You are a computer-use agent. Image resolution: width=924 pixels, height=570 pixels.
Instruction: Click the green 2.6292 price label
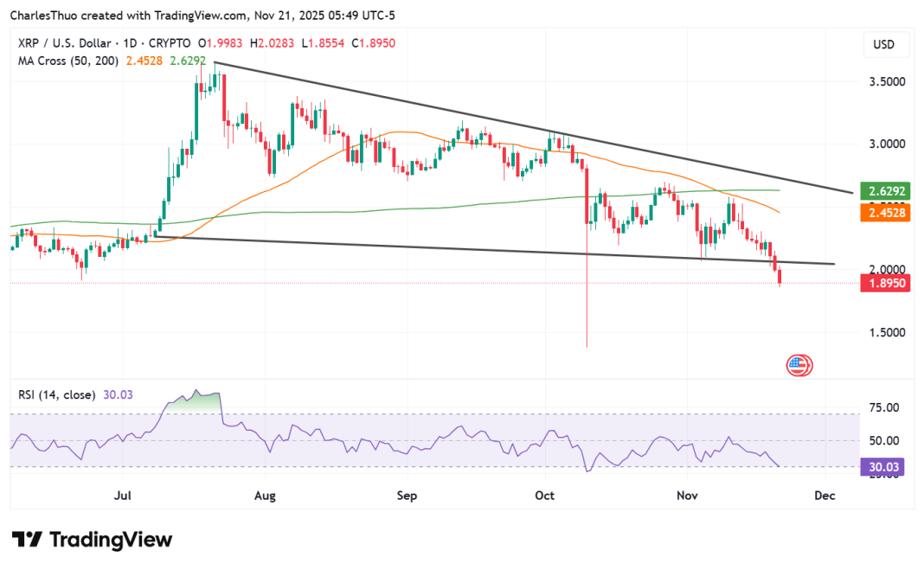pyautogui.click(x=884, y=192)
